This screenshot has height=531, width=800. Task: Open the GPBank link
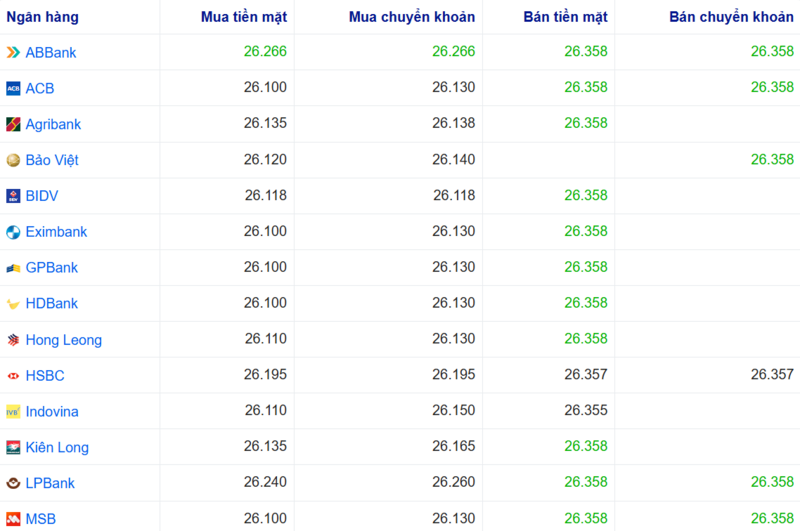(x=52, y=268)
